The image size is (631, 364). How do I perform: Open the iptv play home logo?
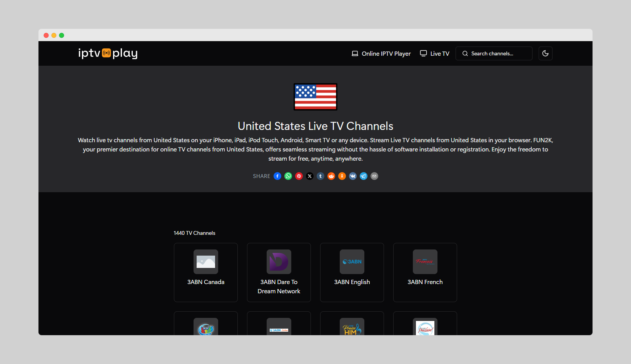[108, 53]
